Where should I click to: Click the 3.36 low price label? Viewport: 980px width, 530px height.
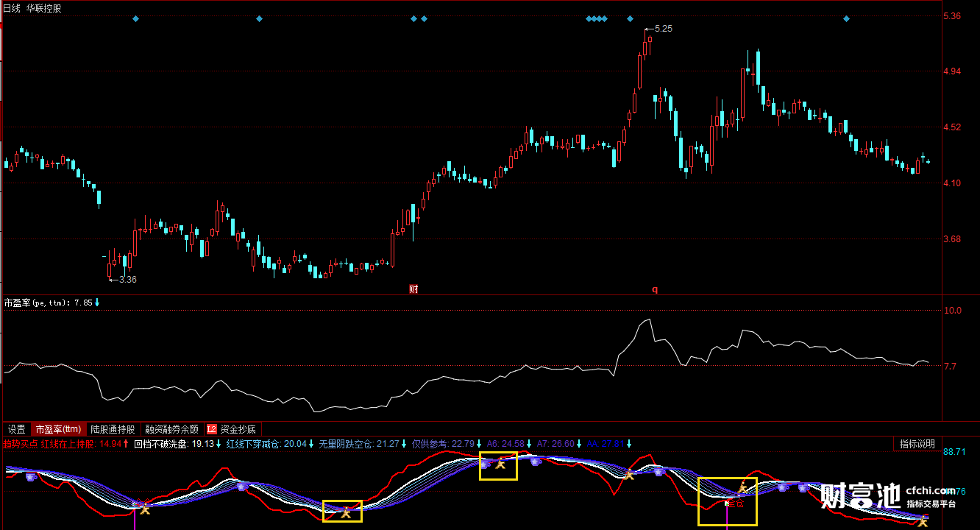point(127,280)
